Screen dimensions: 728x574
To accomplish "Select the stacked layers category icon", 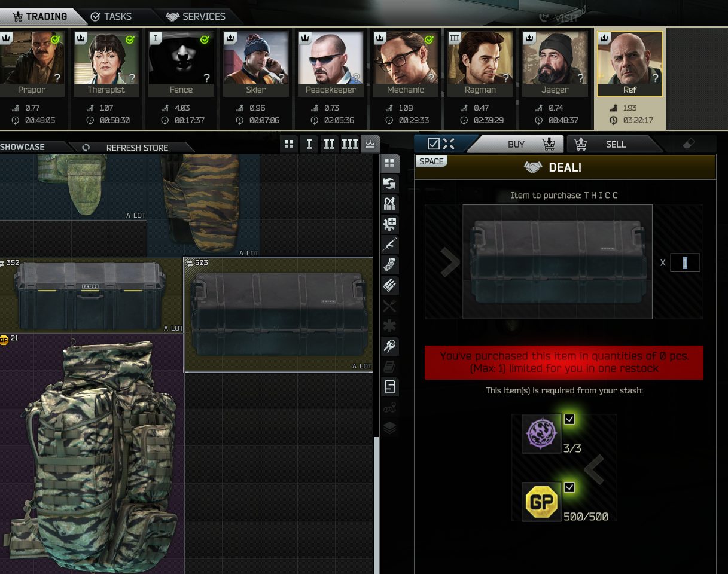I will [x=390, y=428].
